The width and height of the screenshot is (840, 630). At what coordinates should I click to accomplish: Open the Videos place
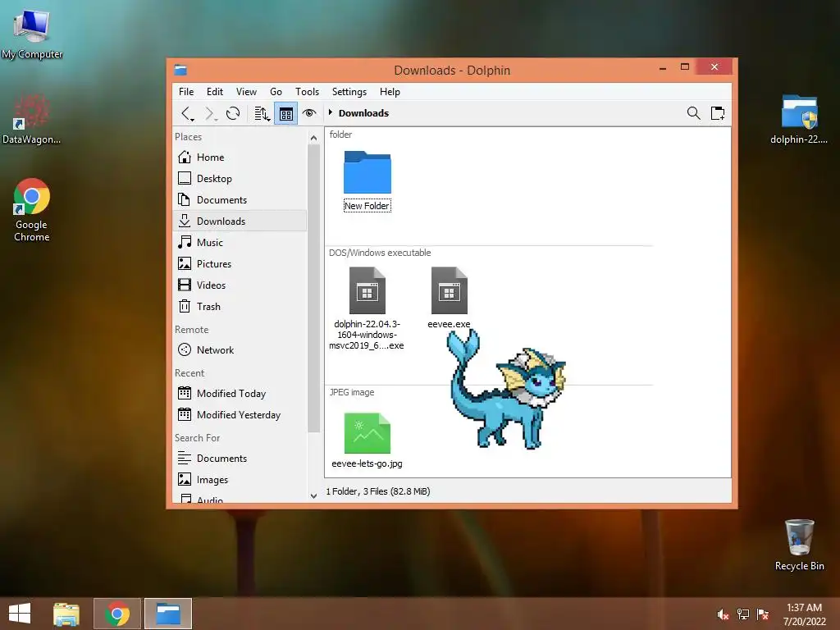pos(240,285)
